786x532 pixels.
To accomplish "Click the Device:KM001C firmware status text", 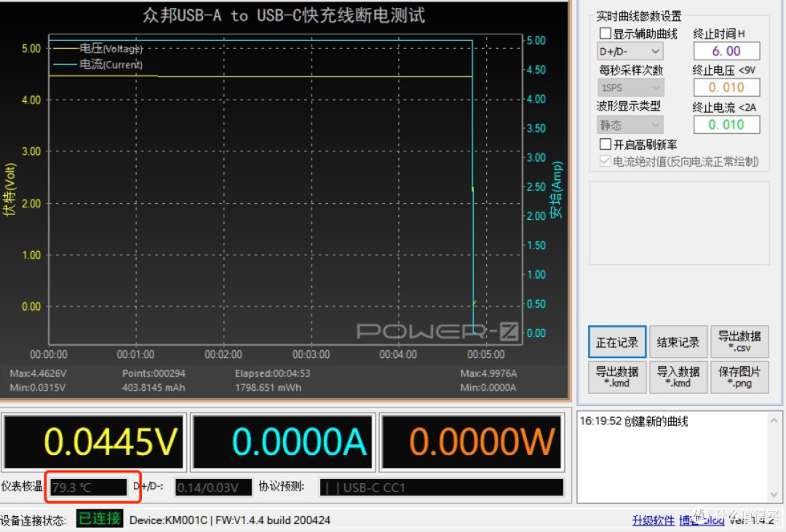I will point(229,520).
